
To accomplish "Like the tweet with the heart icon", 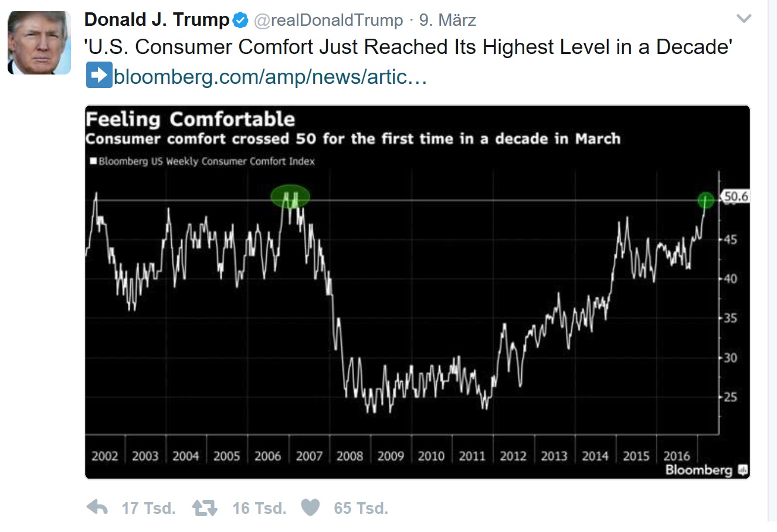I will 310,507.
